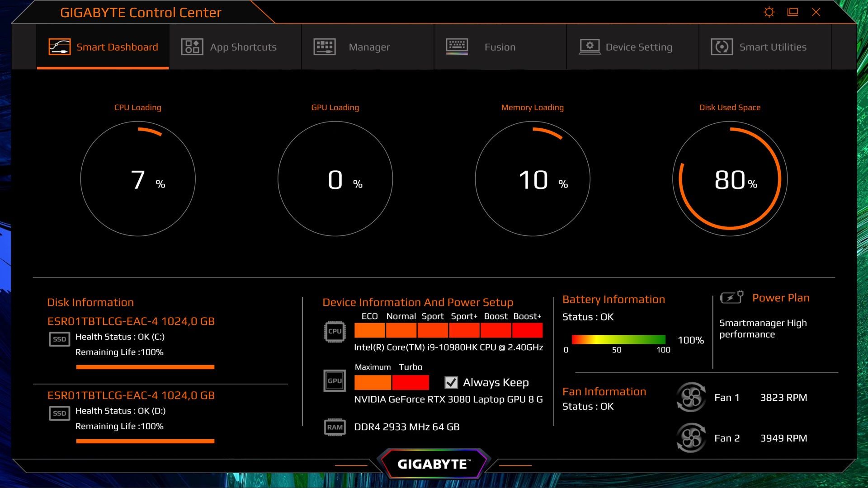
Task: Click the battery level gradient bar
Action: pos(618,339)
